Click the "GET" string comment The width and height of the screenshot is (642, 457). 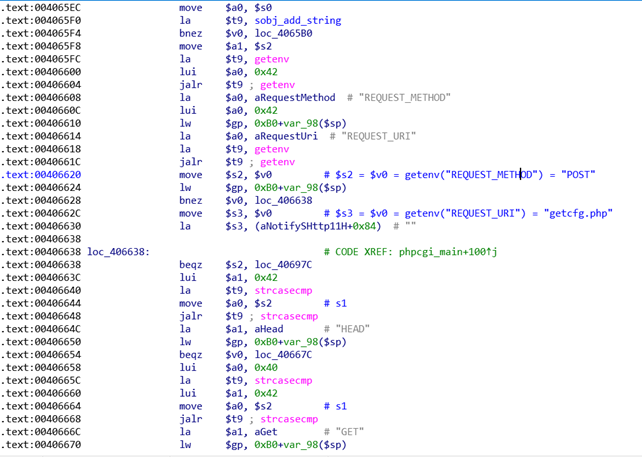(344, 432)
